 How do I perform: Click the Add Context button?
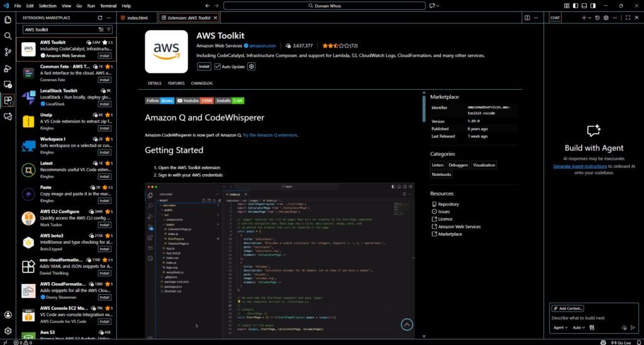click(x=568, y=308)
